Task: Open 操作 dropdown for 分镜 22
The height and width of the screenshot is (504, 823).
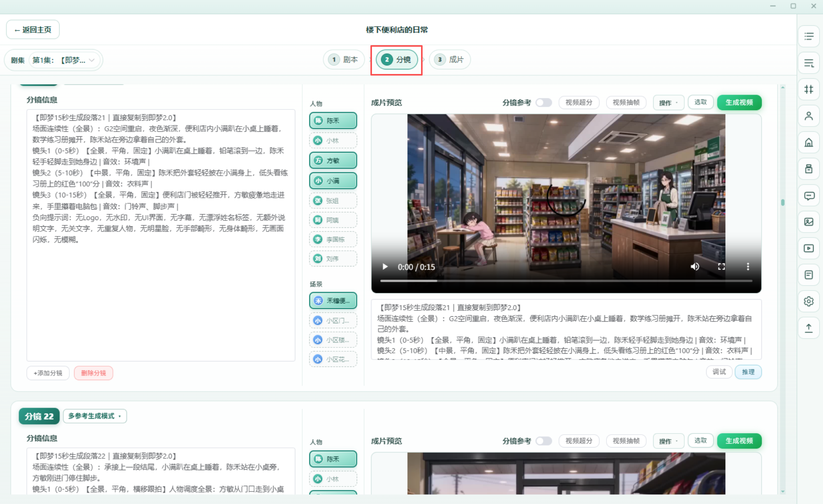Action: pos(668,441)
